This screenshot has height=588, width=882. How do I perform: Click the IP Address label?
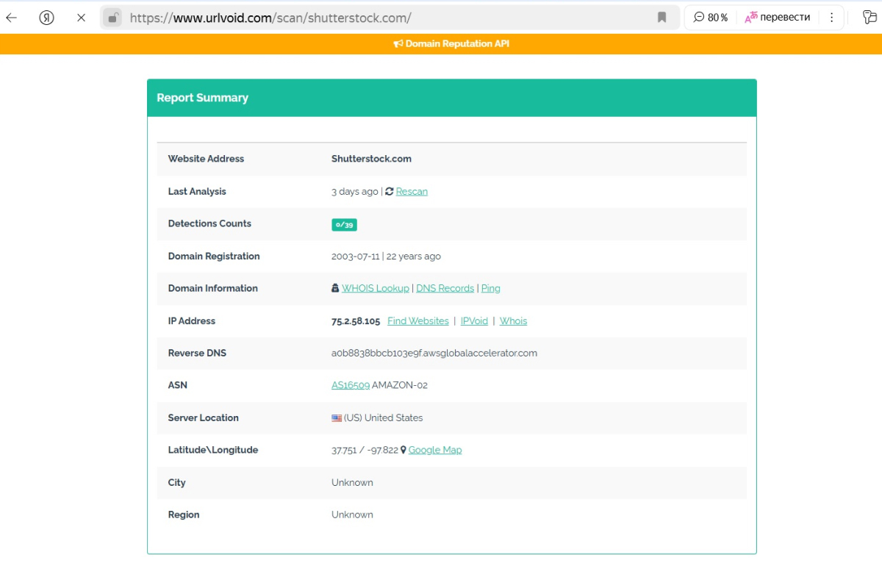pyautogui.click(x=192, y=321)
